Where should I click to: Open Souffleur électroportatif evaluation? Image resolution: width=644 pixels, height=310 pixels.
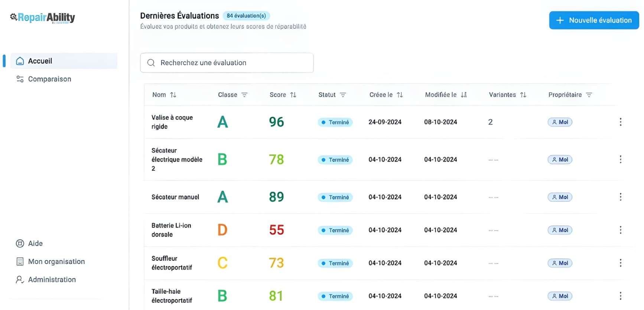[x=172, y=263]
